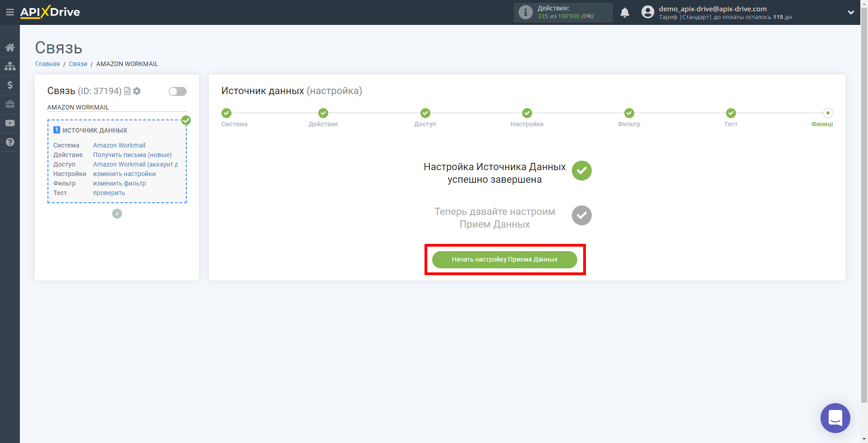Open the YouTube video sidebar icon
This screenshot has height=443, width=868.
tap(10, 123)
